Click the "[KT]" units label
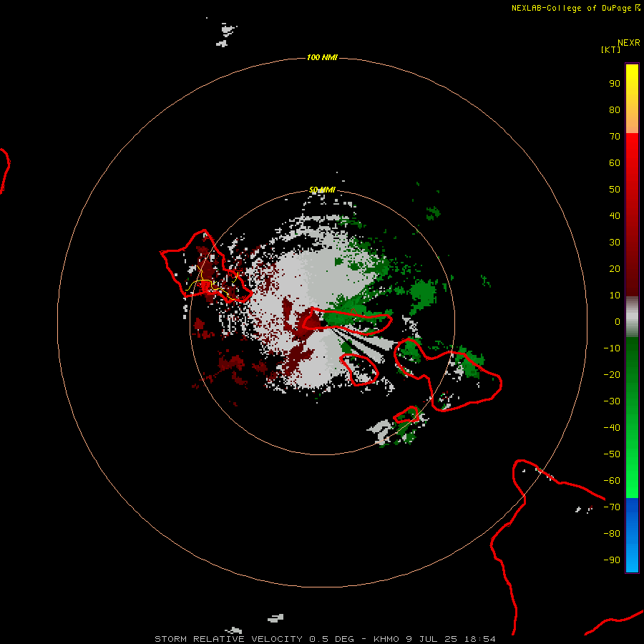 point(611,49)
